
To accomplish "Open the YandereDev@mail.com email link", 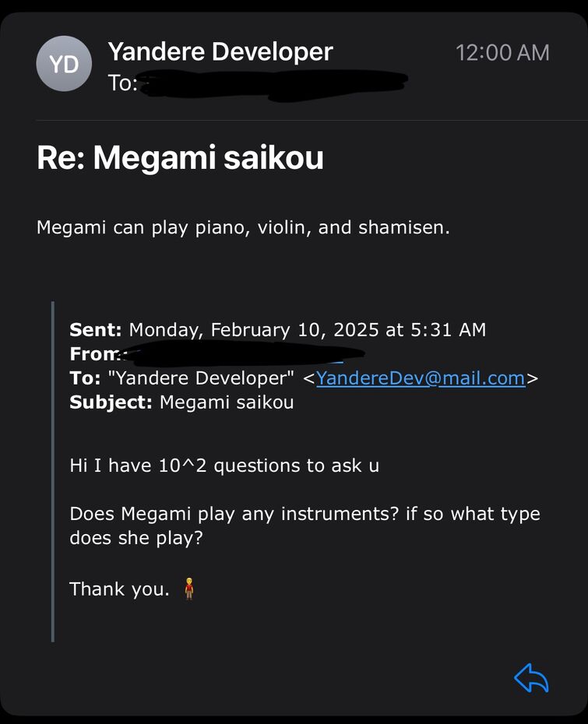I will [x=421, y=378].
